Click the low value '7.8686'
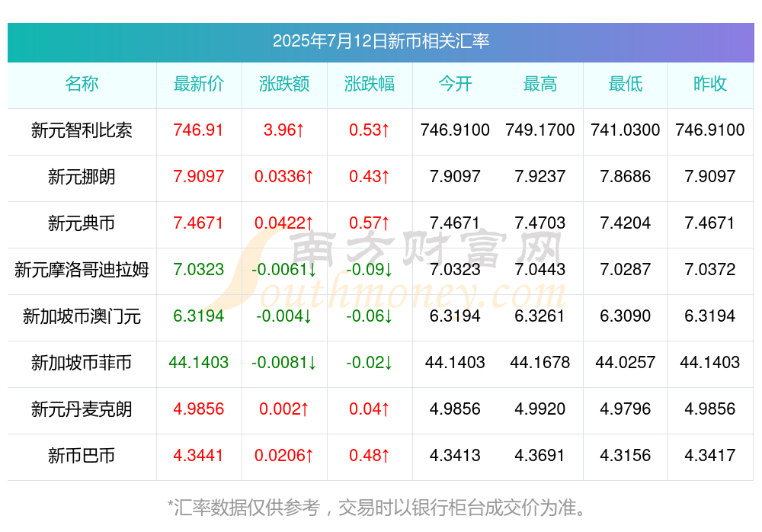Image resolution: width=762 pixels, height=532 pixels. coord(626,177)
